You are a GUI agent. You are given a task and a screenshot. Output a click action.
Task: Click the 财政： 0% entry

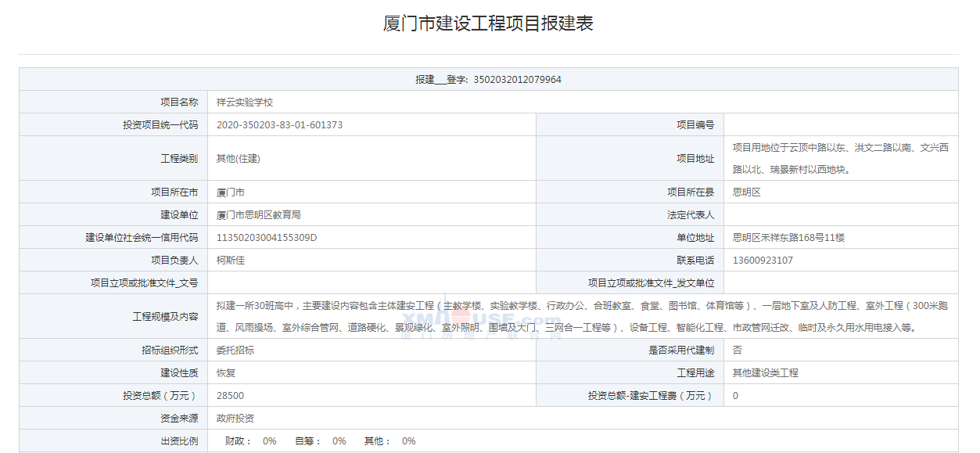click(x=251, y=441)
